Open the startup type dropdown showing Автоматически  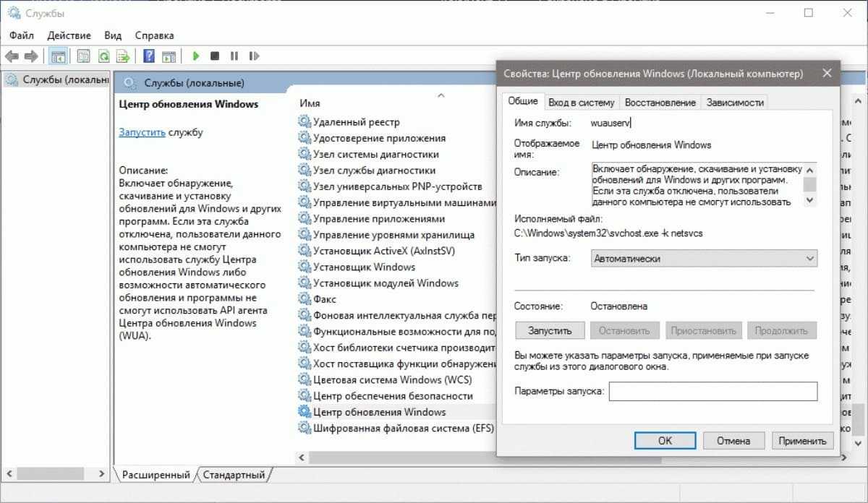(x=703, y=258)
